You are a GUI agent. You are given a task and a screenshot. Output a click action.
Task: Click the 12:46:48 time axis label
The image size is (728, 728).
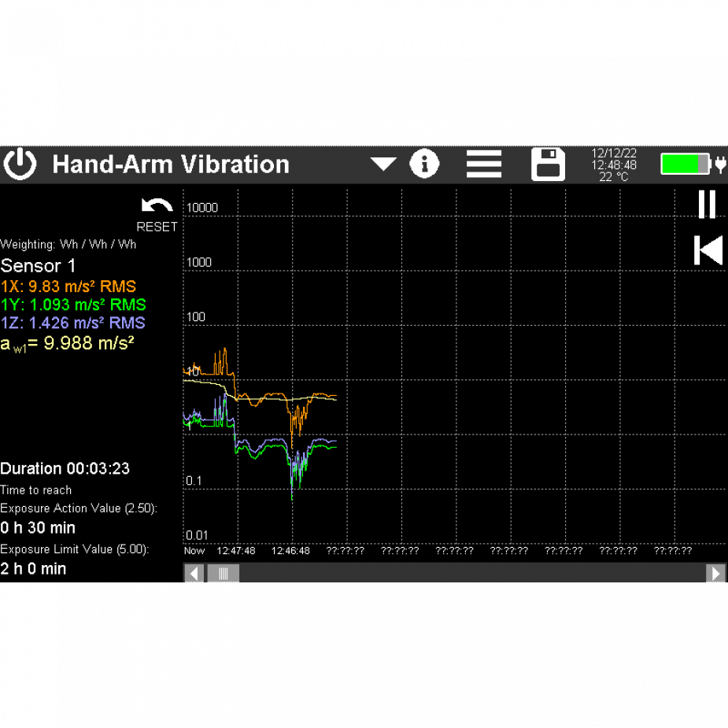click(x=290, y=551)
